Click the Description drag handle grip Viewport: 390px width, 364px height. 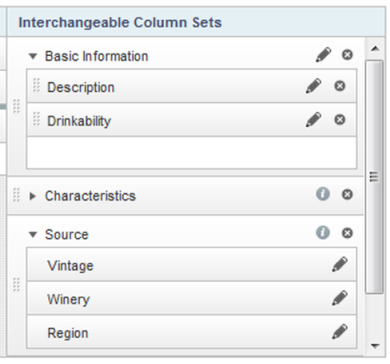37,85
